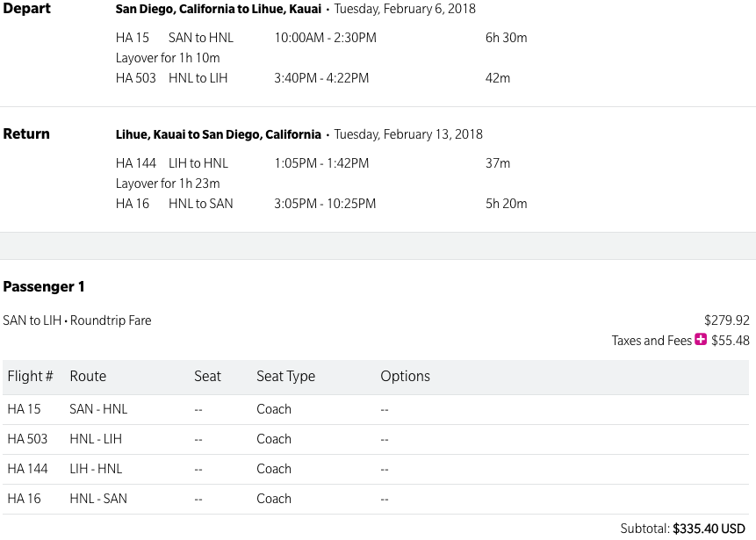Click the departure layover for 1h 10m text

[168, 58]
